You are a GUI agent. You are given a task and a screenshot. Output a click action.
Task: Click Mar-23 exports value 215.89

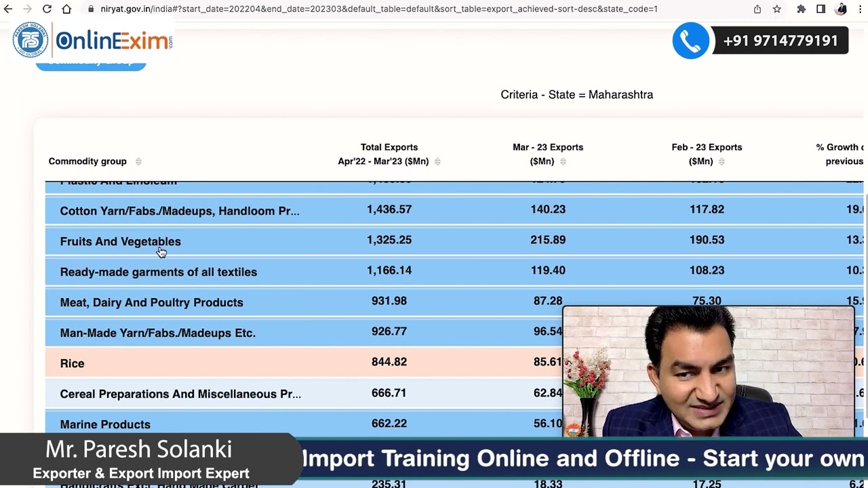pyautogui.click(x=548, y=240)
